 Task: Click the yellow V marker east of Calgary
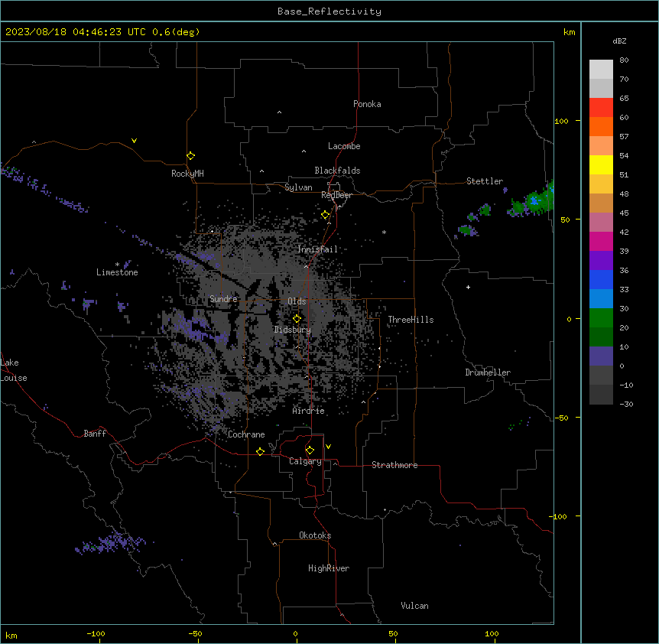point(328,447)
